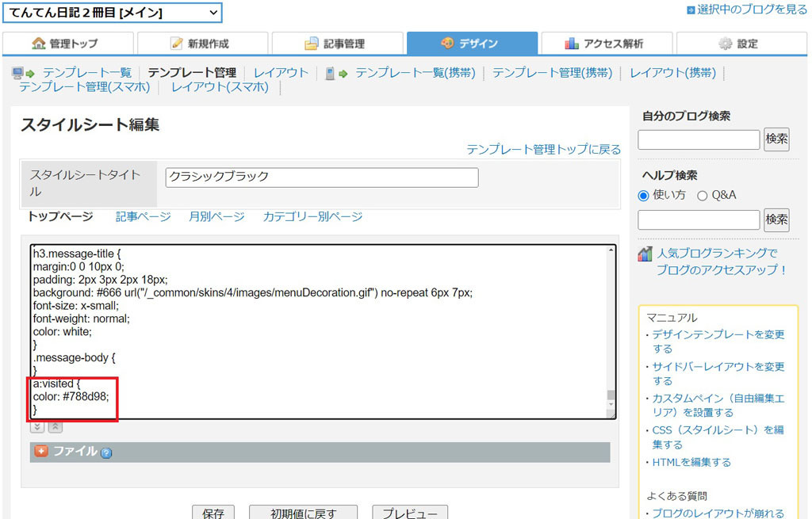Click the 'h3.message-title {' line in code
This screenshot has height=519, width=812.
pyautogui.click(x=77, y=254)
